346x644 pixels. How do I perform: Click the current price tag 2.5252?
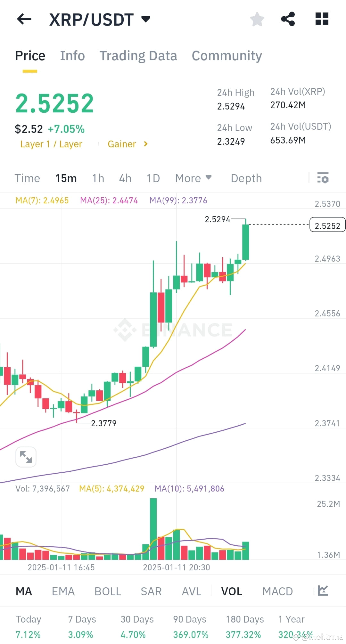pyautogui.click(x=327, y=225)
